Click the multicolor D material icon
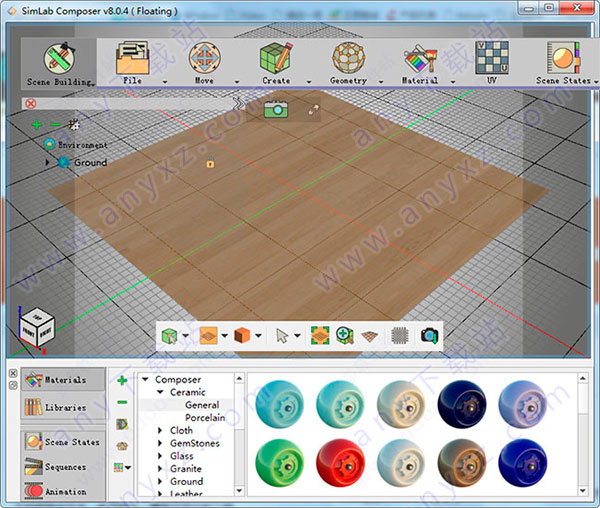 click(x=122, y=424)
